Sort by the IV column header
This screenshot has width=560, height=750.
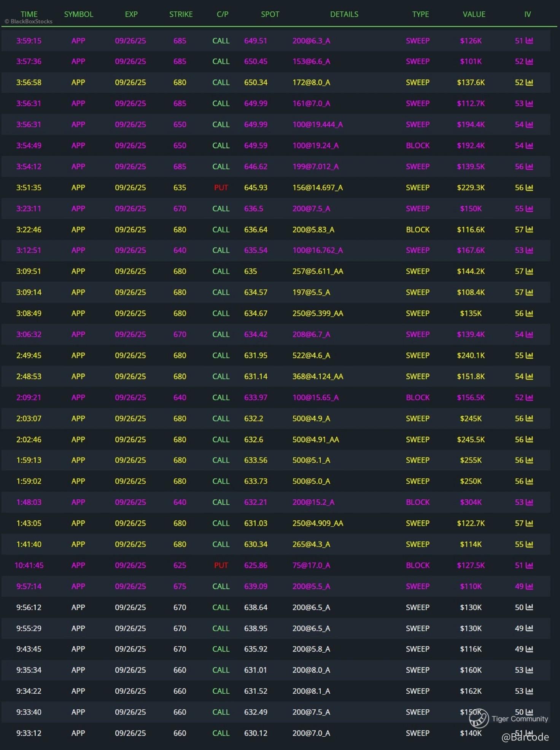[527, 14]
